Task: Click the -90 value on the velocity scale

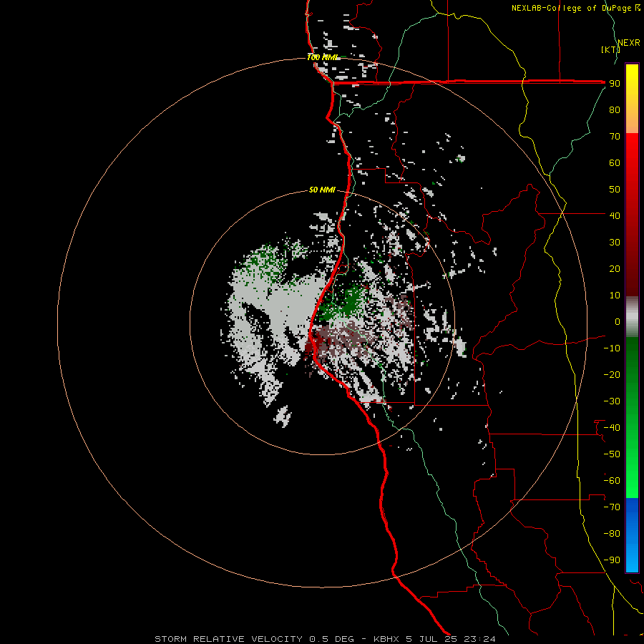Action: click(x=612, y=560)
